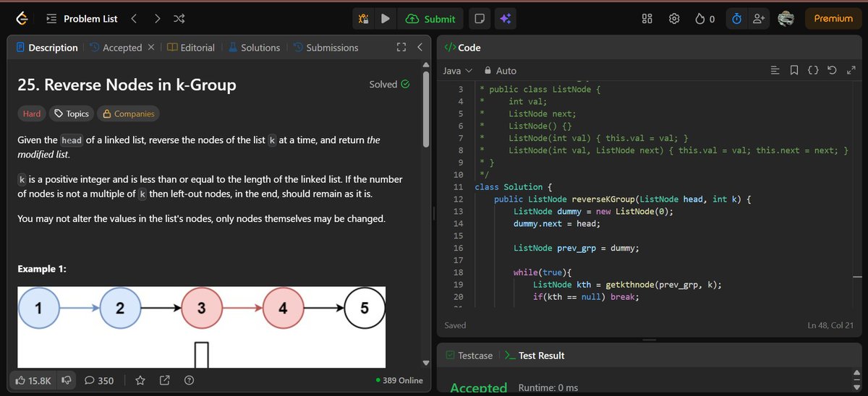The width and height of the screenshot is (868, 396).
Task: Submit the solution
Action: [x=430, y=19]
